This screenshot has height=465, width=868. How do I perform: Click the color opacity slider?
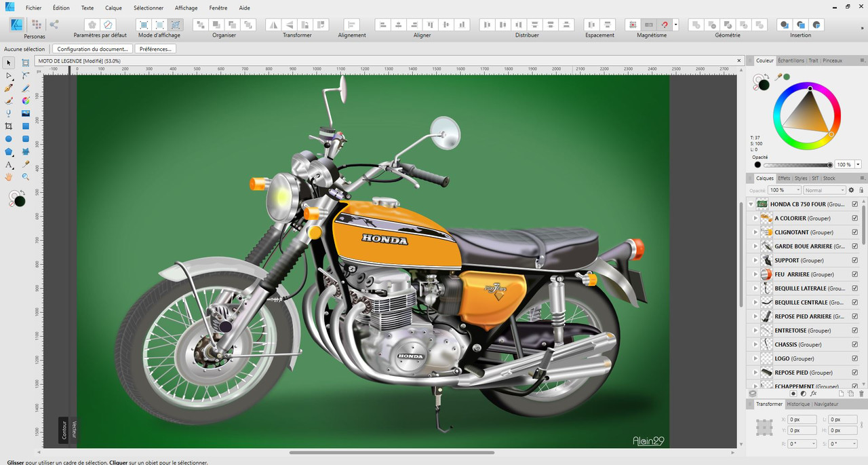click(x=797, y=165)
